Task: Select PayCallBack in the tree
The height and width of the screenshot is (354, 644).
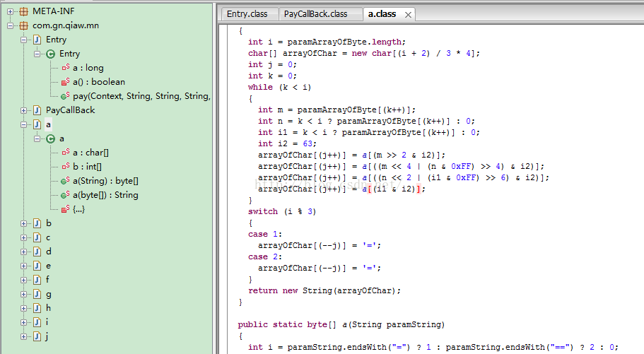Action: 70,110
